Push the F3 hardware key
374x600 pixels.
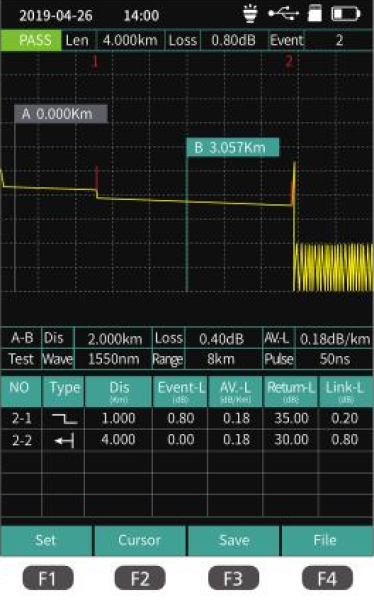click(234, 578)
